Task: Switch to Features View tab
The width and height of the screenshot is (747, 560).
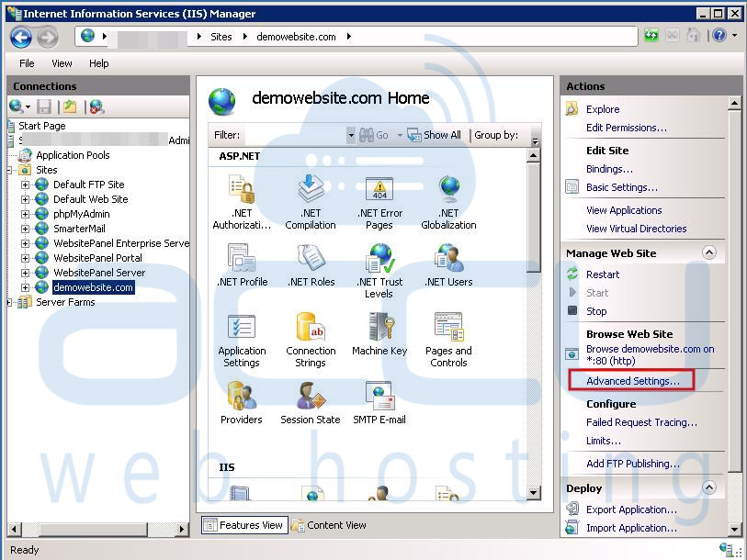Action: click(x=244, y=525)
